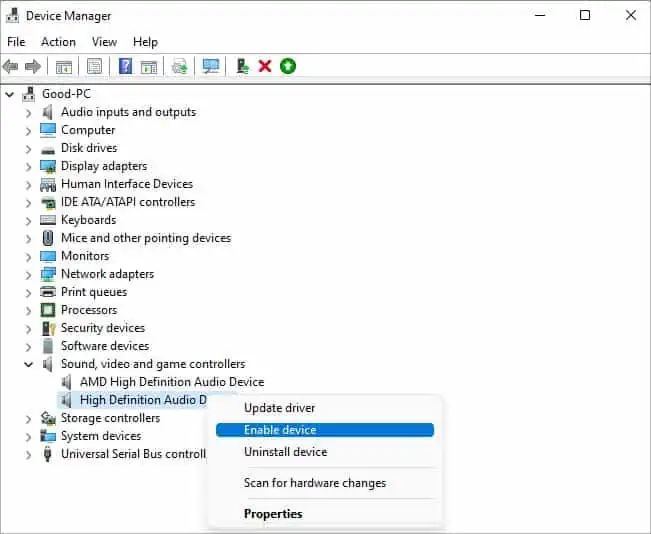Click the IDE ATA/ATAPI controllers icon
The image size is (651, 534).
(48, 202)
